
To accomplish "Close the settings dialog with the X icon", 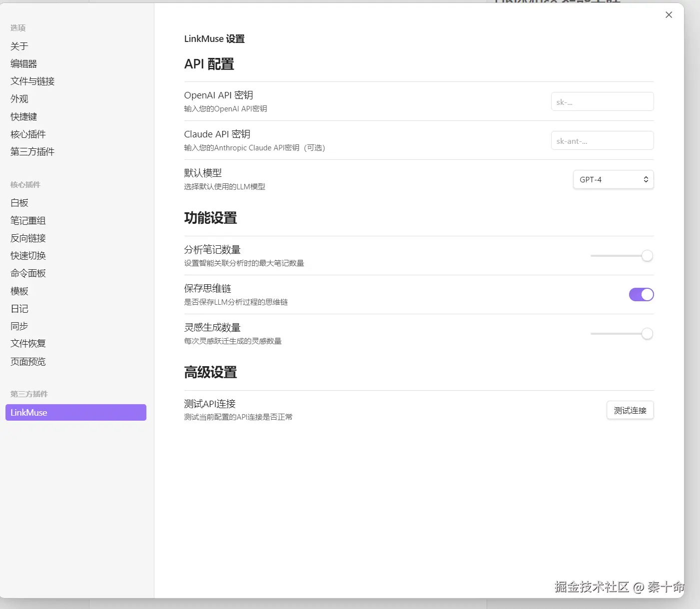I will point(669,15).
